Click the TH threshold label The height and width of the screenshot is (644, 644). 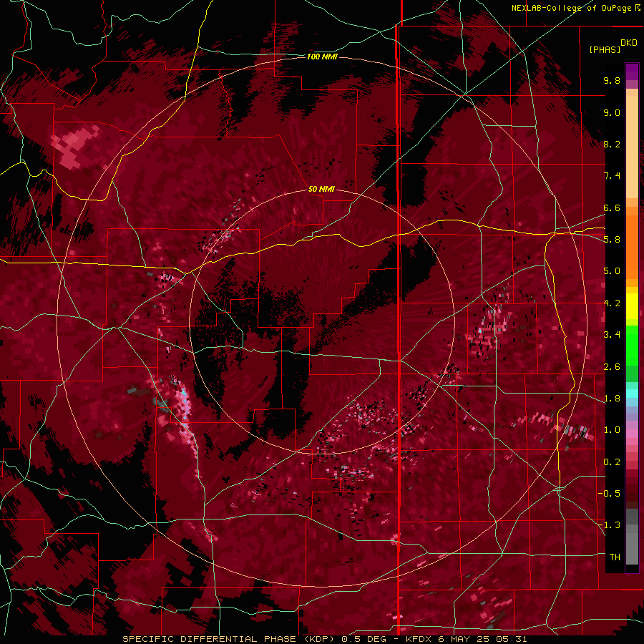coord(615,557)
